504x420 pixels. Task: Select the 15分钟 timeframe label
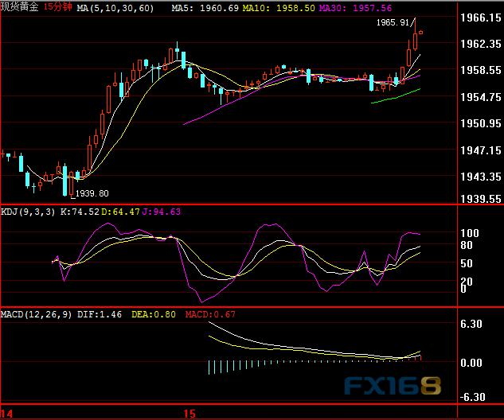click(58, 6)
